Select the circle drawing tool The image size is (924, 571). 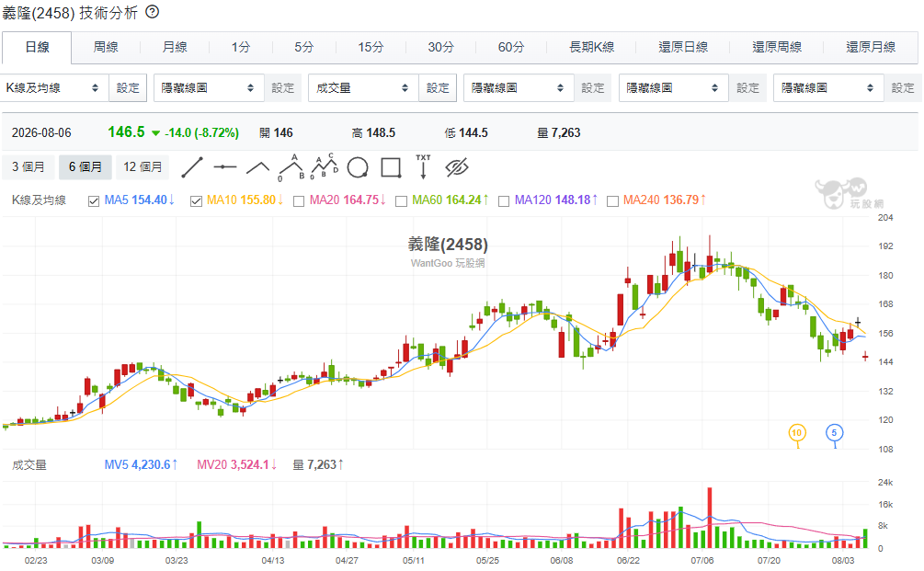[x=358, y=167]
